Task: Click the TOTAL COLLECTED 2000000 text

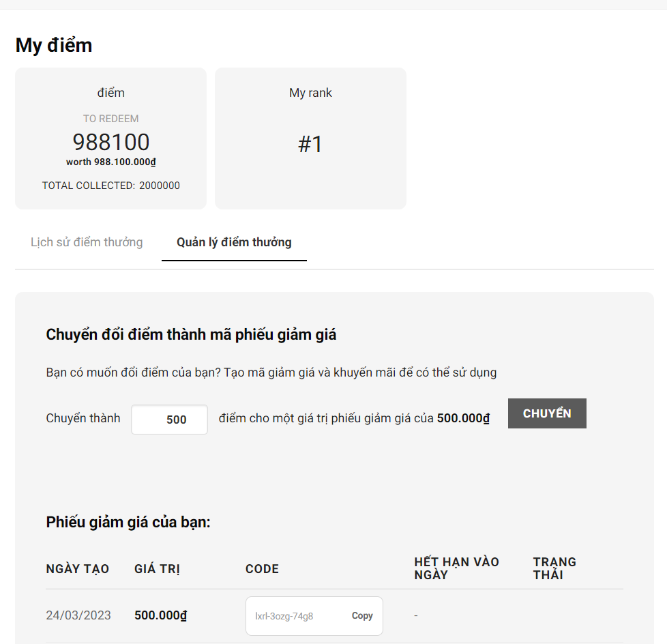Action: (x=111, y=186)
